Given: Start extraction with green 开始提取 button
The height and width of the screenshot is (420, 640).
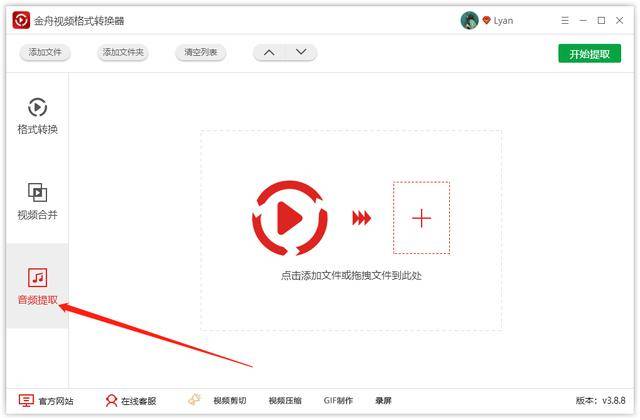Looking at the screenshot, I should [x=589, y=54].
